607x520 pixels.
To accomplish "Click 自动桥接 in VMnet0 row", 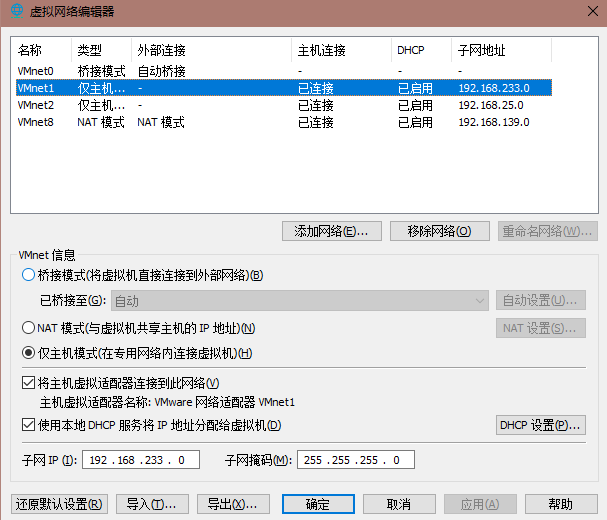I will (161, 71).
